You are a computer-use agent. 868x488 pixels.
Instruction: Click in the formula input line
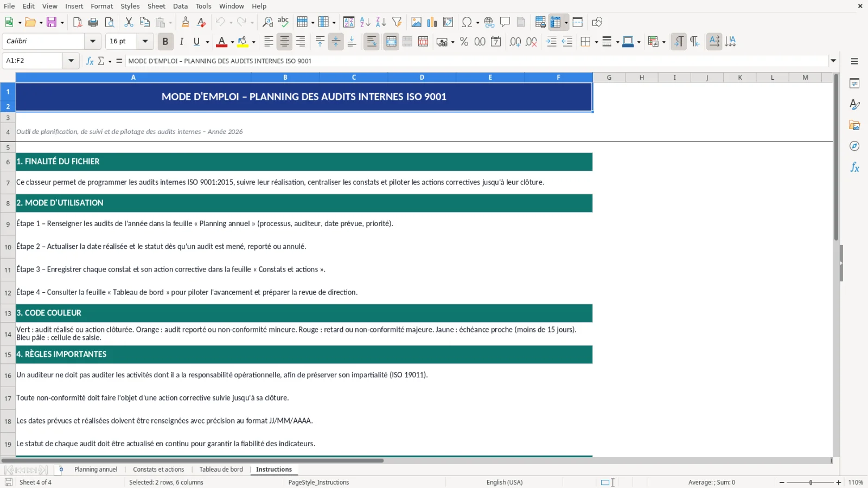pos(476,61)
